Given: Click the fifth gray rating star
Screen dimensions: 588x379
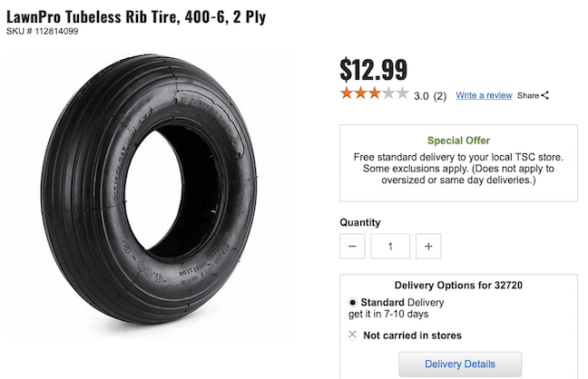Looking at the screenshot, I should click(403, 93).
